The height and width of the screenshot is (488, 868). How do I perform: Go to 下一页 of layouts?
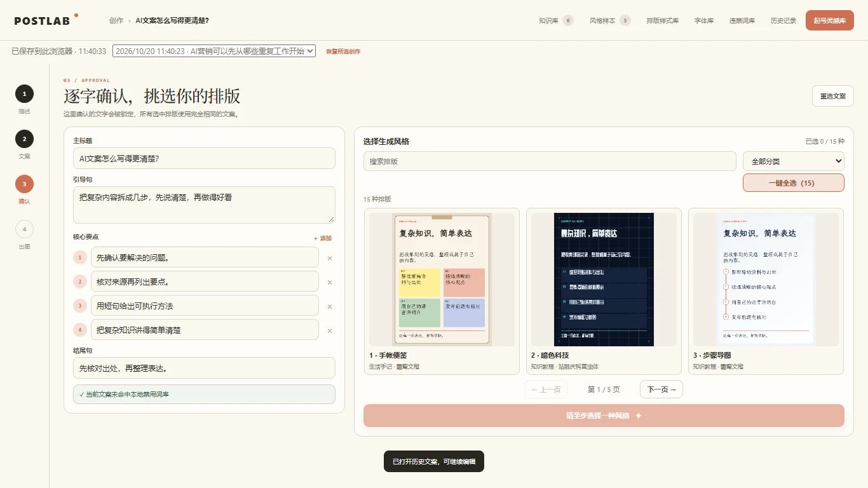pyautogui.click(x=661, y=390)
